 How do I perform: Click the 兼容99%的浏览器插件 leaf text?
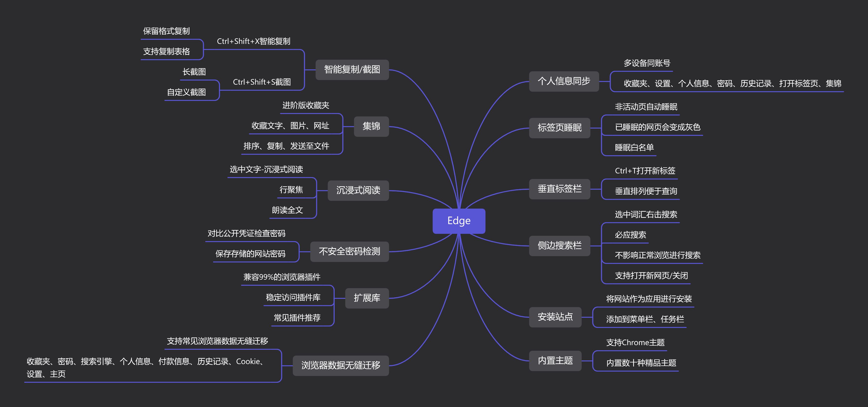click(x=282, y=277)
